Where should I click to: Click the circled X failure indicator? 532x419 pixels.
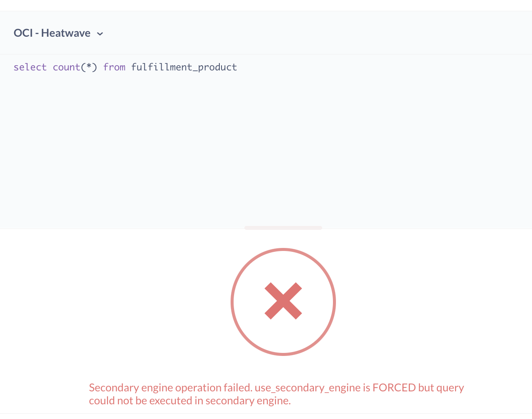[x=283, y=302]
